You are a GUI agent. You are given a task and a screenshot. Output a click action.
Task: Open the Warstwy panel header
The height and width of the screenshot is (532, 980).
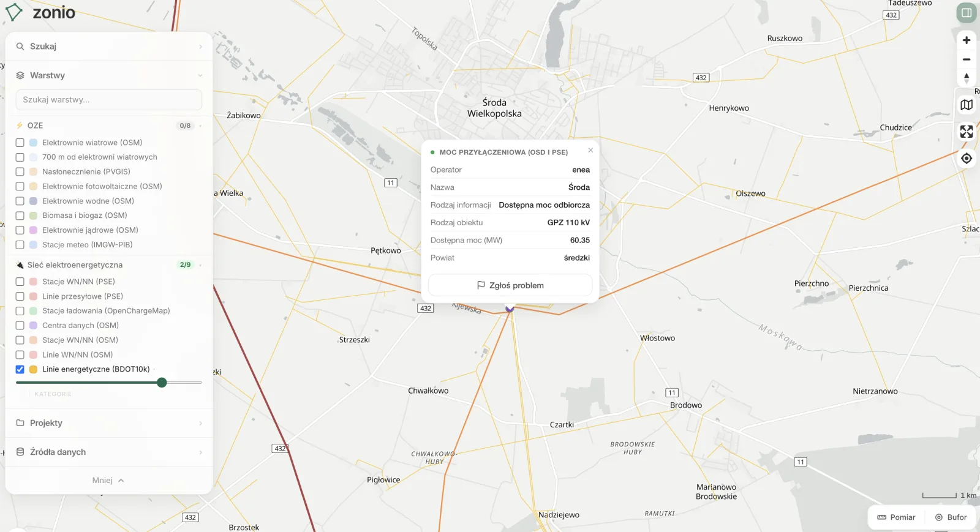pyautogui.click(x=109, y=75)
